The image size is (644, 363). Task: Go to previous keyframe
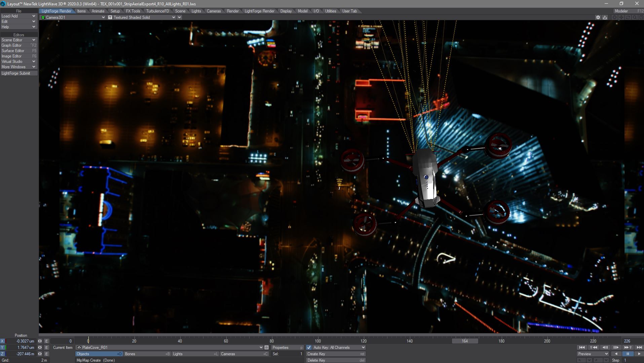[x=593, y=348]
